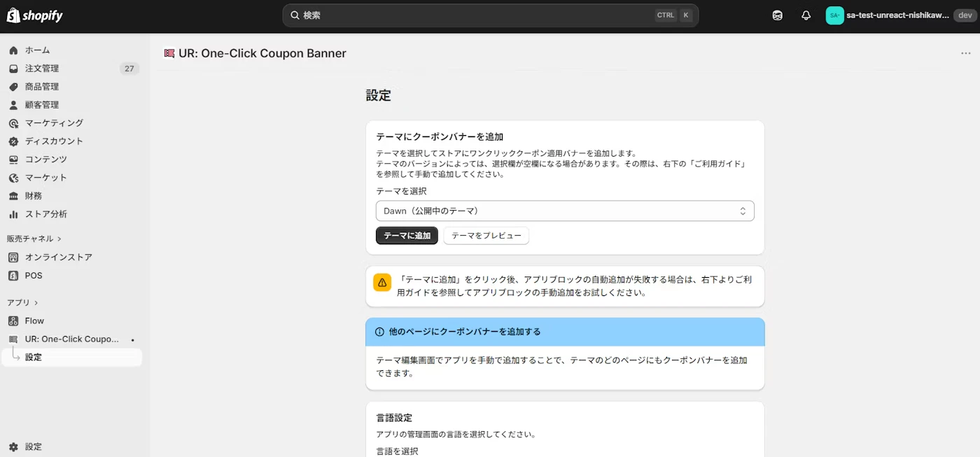Click the 顧客管理 person icon

click(x=13, y=105)
